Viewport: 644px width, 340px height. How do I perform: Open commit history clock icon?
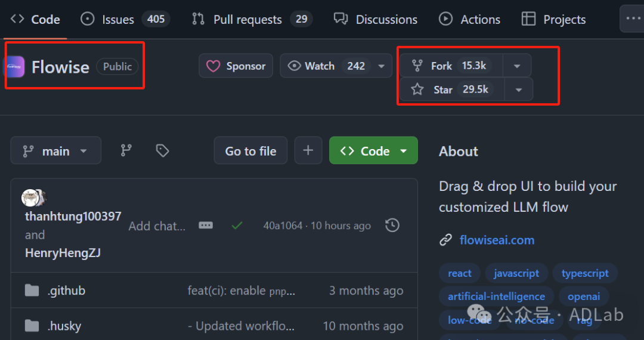(392, 225)
